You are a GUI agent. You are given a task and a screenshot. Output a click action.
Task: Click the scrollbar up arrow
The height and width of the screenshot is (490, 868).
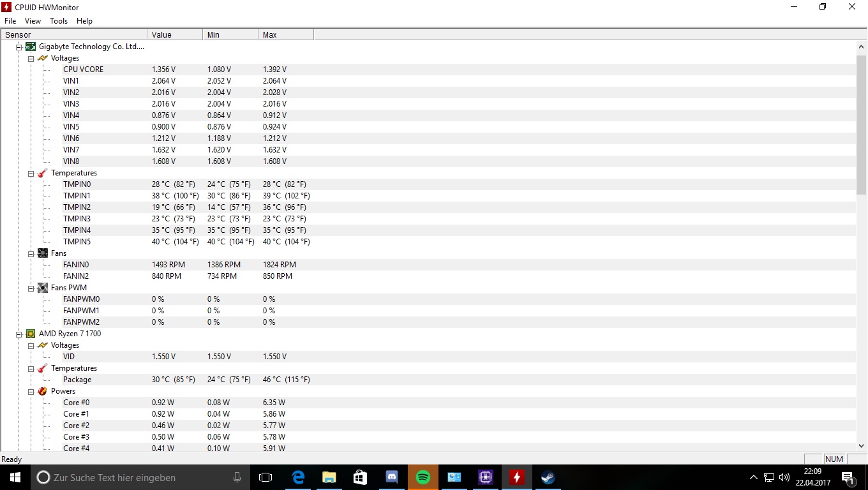click(x=862, y=47)
